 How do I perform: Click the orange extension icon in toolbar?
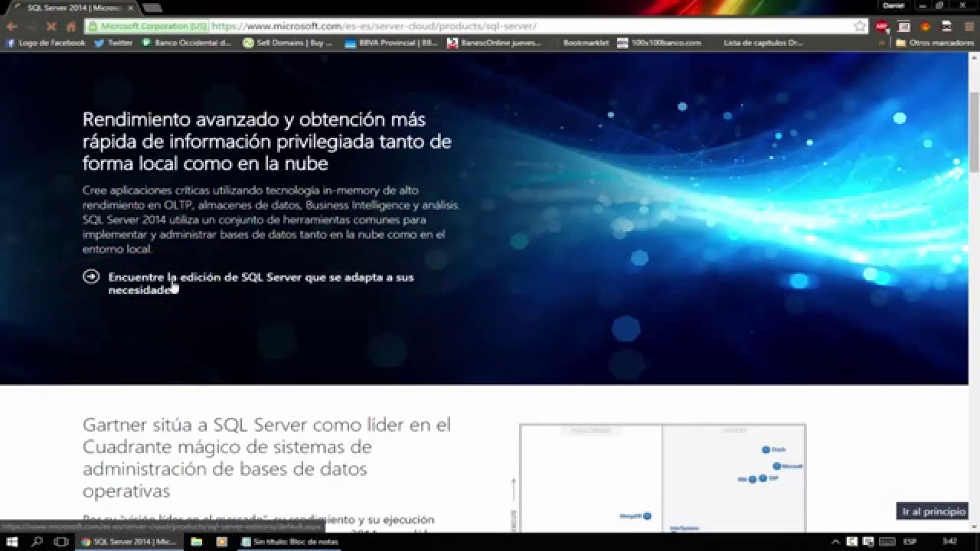coord(926,26)
